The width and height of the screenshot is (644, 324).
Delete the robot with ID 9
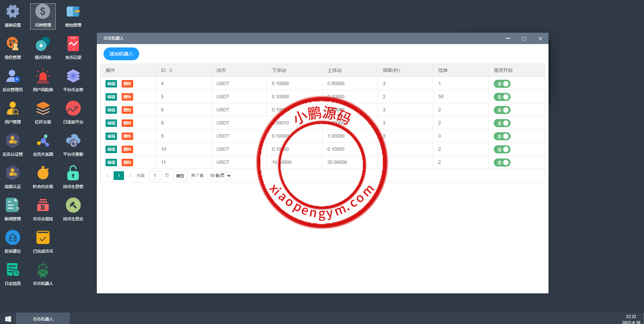pyautogui.click(x=127, y=136)
